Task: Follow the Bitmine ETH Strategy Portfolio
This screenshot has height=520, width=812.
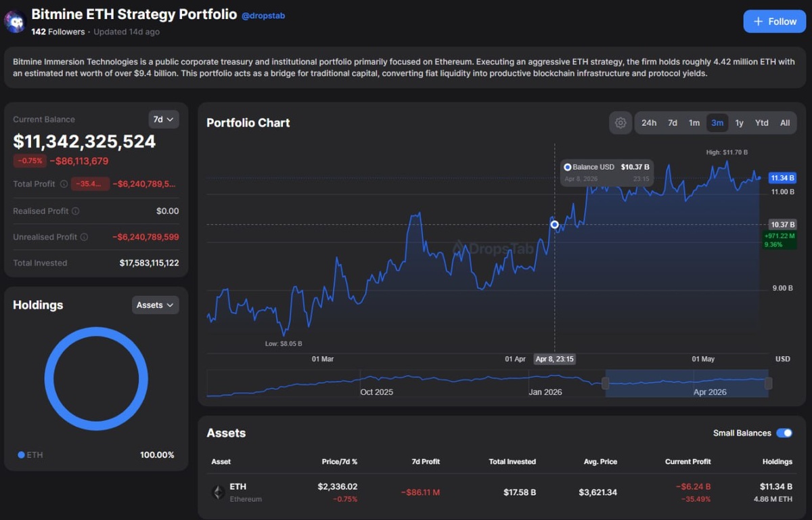Action: [x=775, y=22]
